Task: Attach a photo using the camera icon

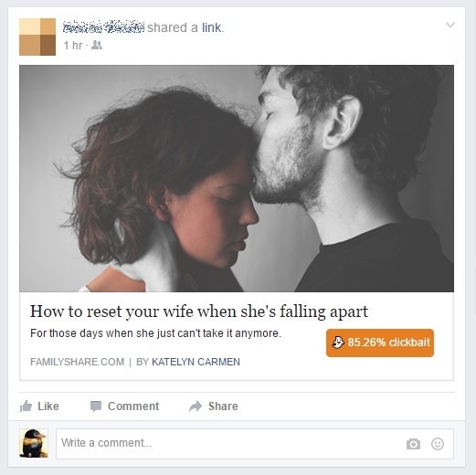Action: pyautogui.click(x=413, y=444)
